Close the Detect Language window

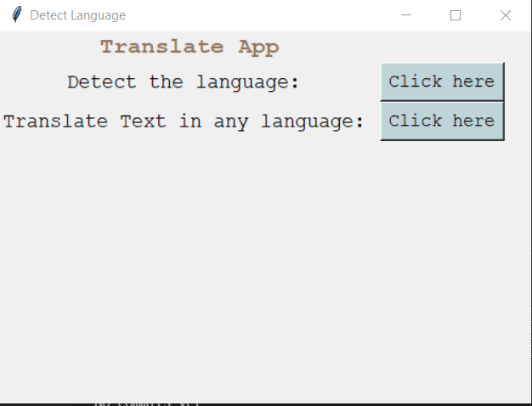tap(506, 15)
